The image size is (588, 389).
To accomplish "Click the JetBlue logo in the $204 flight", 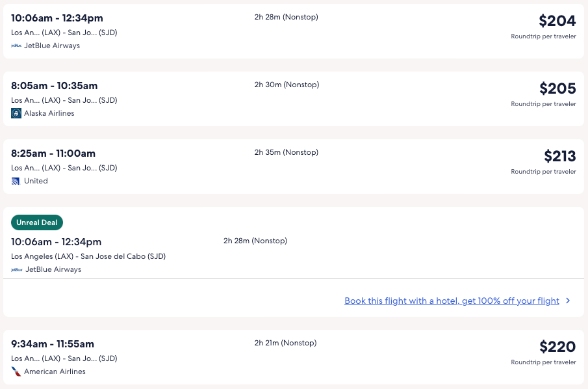I will point(16,46).
